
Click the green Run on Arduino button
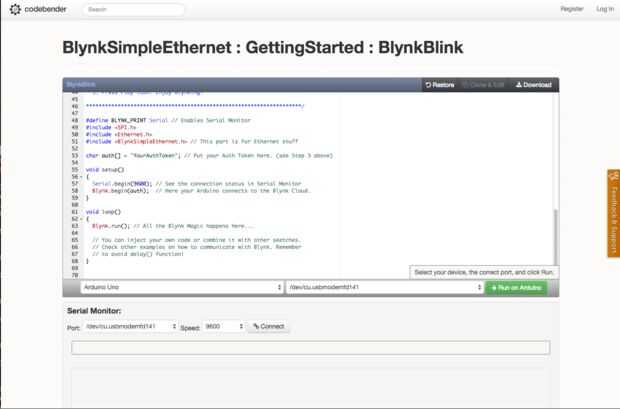click(516, 288)
